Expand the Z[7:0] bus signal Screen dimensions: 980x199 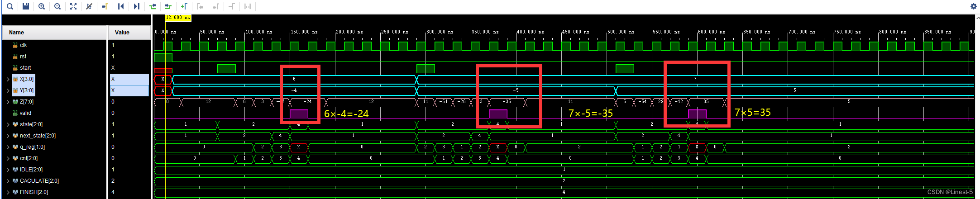click(x=8, y=102)
